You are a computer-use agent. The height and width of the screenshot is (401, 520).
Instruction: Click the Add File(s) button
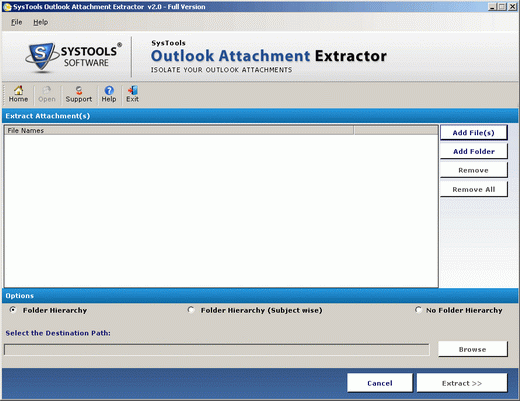pyautogui.click(x=474, y=133)
